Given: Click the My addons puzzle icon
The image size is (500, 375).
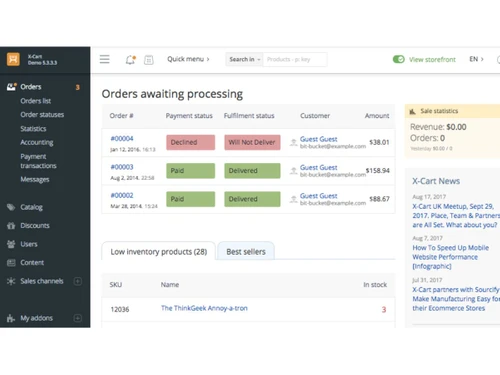Looking at the screenshot, I should coord(11,318).
